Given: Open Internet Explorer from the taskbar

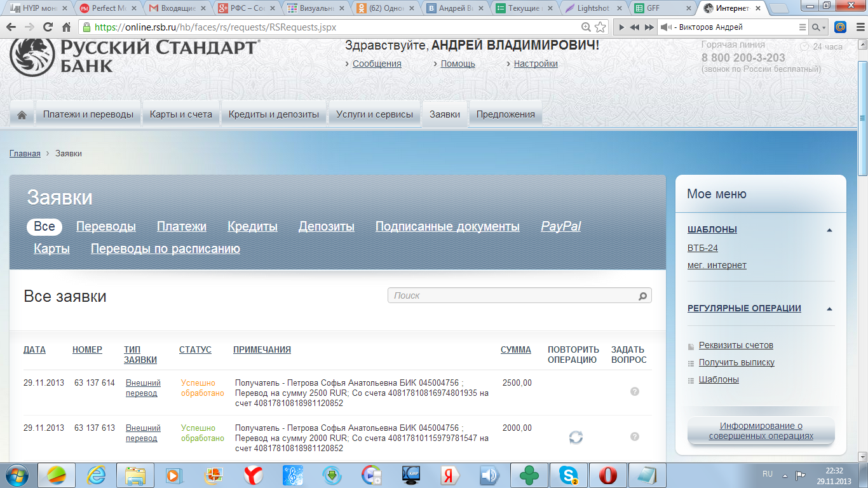Looking at the screenshot, I should 97,475.
